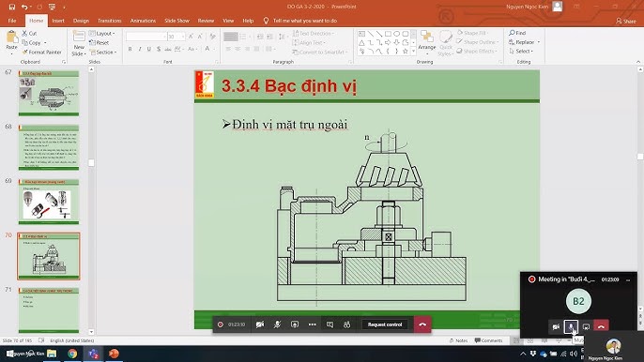Screen dimensions: 644x362
Task: Open the font size dropdown
Action: point(183,37)
